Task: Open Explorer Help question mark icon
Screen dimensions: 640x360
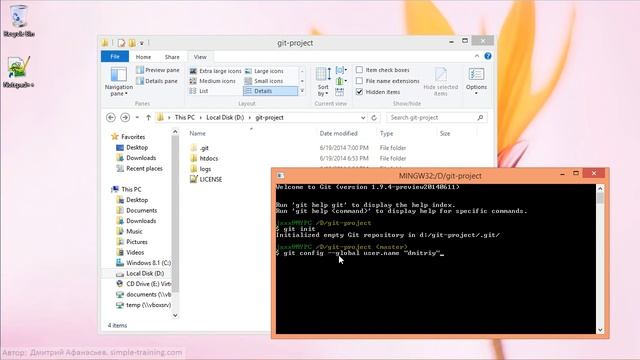Action: tap(488, 56)
